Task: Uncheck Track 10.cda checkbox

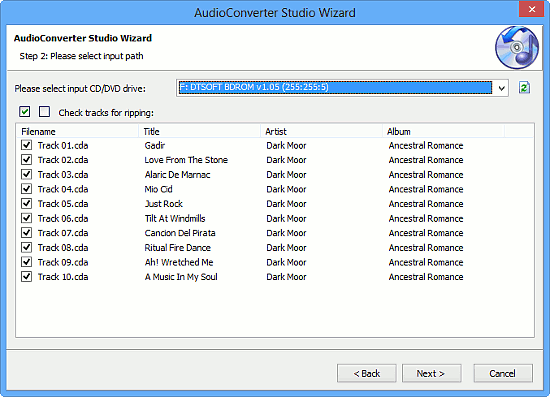Action: 26,277
